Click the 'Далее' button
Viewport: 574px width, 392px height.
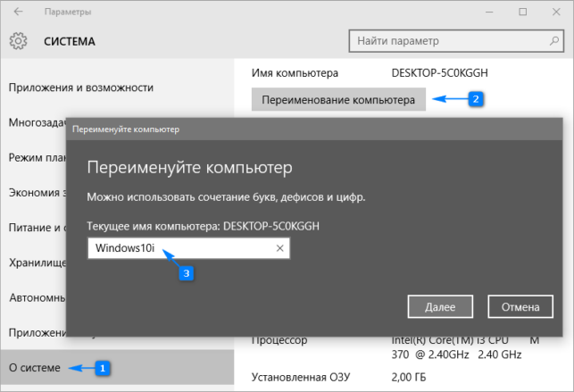(x=440, y=306)
